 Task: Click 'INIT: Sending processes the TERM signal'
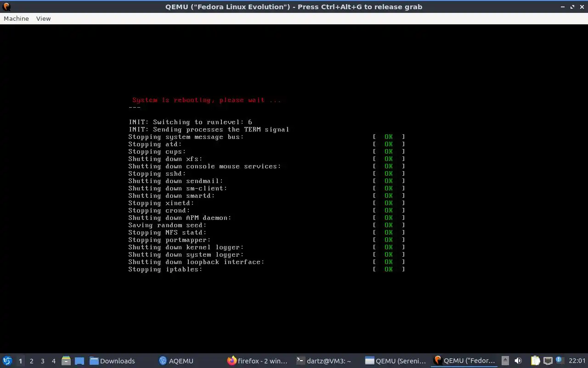pyautogui.click(x=209, y=129)
